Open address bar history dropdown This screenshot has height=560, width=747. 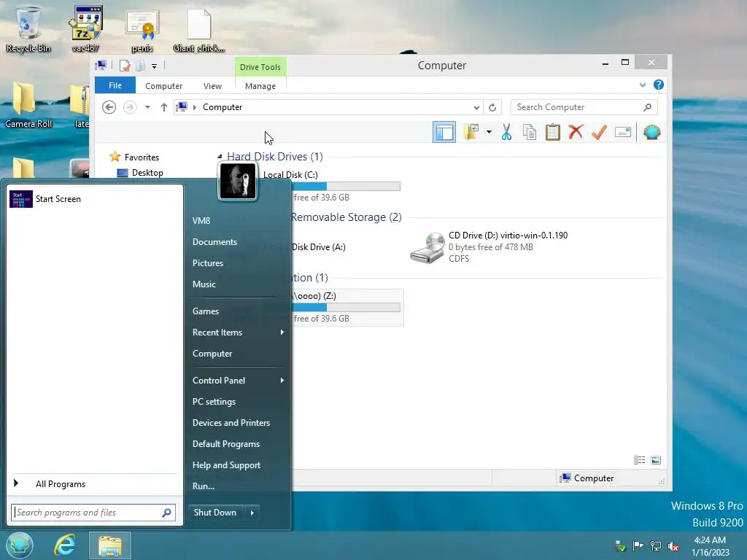coord(476,107)
